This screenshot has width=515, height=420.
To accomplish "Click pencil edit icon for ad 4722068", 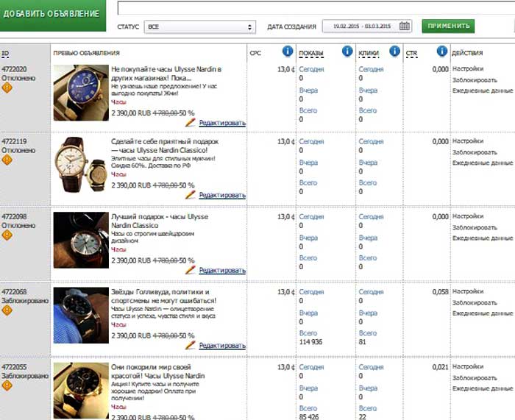I will (x=190, y=346).
